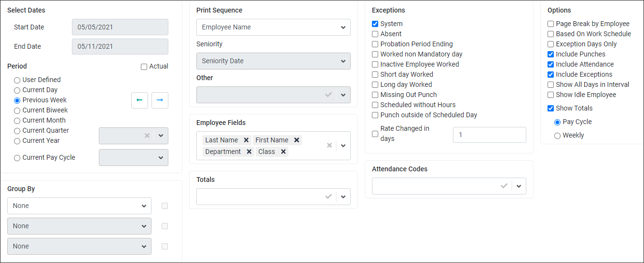644x263 pixels.
Task: Expand the Attendance Codes dropdown arrow
Action: pyautogui.click(x=519, y=186)
